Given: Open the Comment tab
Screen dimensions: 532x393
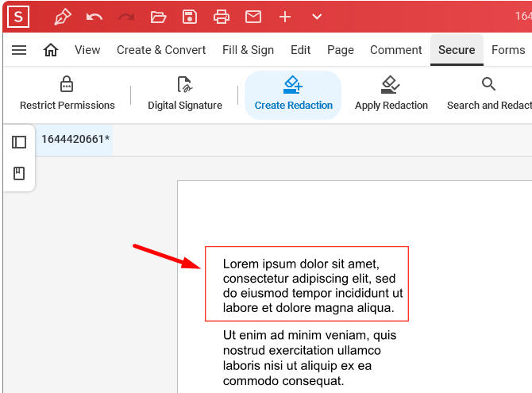Looking at the screenshot, I should (396, 50).
